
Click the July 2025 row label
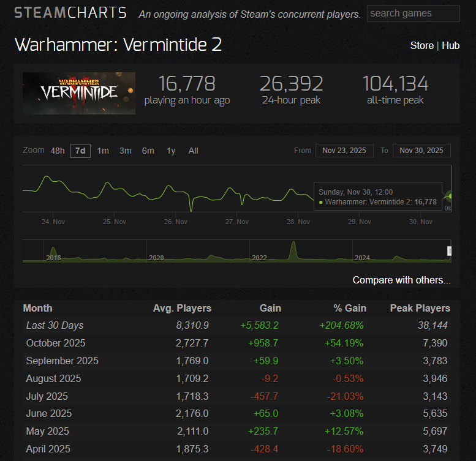(x=47, y=396)
